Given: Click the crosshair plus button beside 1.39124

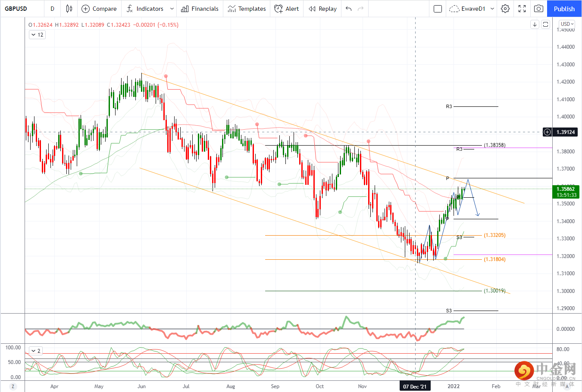Looking at the screenshot, I should coord(547,132).
